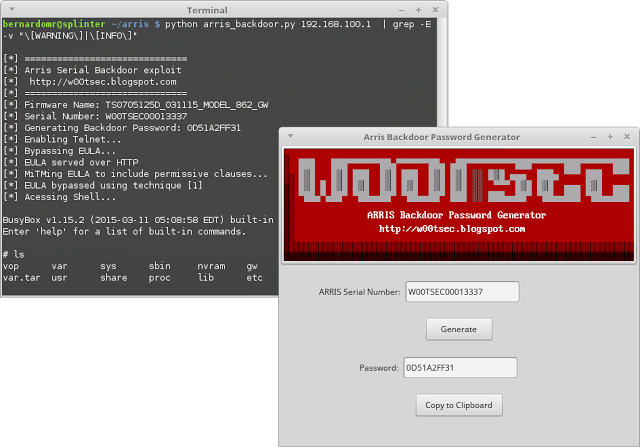Click the 'Firmware Name' line in Terminal
Screen dimensions: 640x448
pyautogui.click(x=136, y=105)
